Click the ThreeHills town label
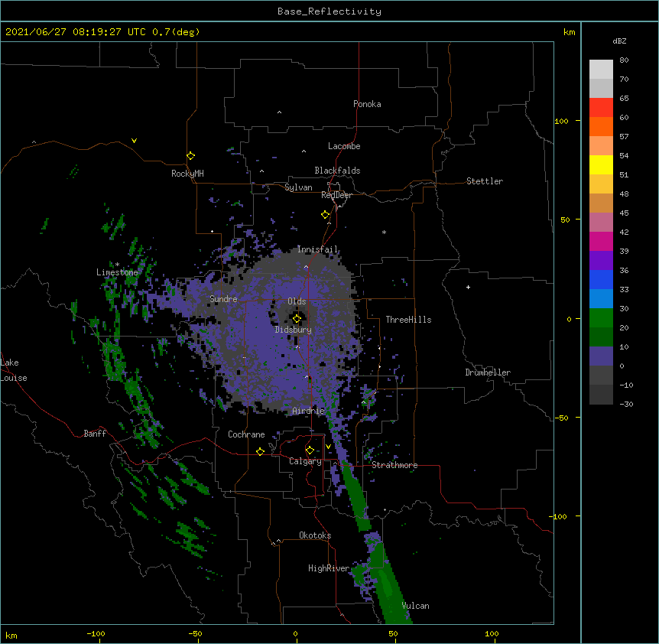The image size is (659, 644). pos(408,320)
